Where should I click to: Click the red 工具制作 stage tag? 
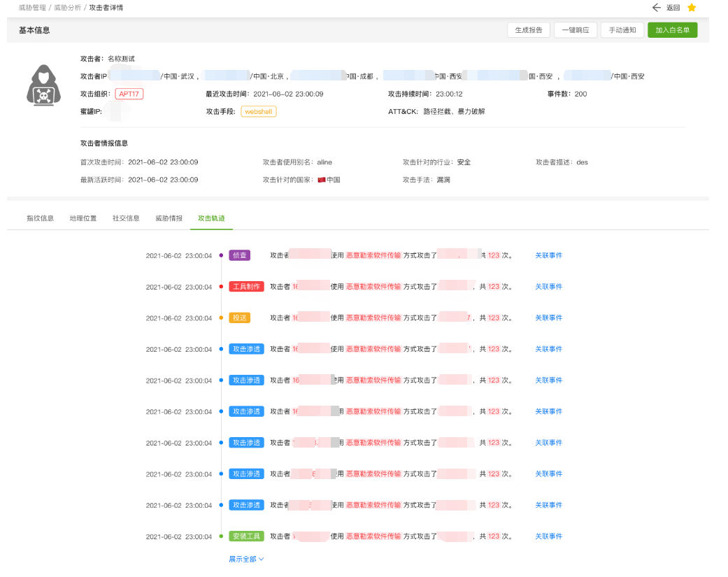pyautogui.click(x=246, y=287)
